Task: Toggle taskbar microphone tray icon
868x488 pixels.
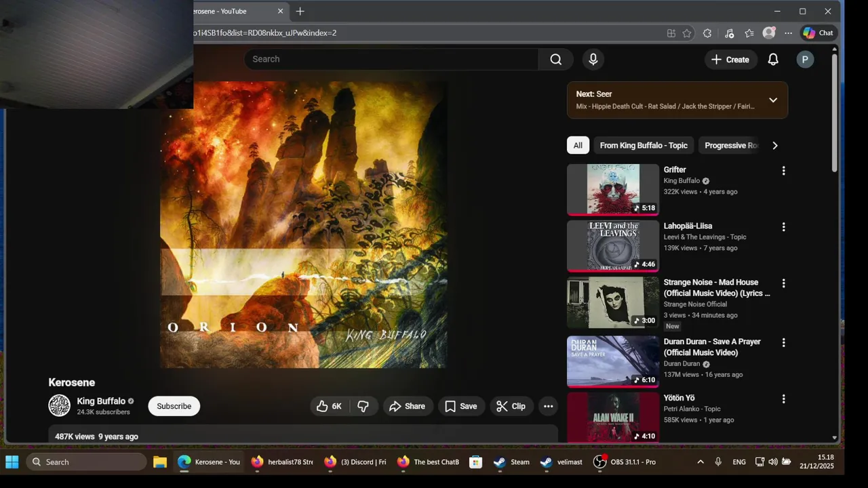Action: coord(718,462)
